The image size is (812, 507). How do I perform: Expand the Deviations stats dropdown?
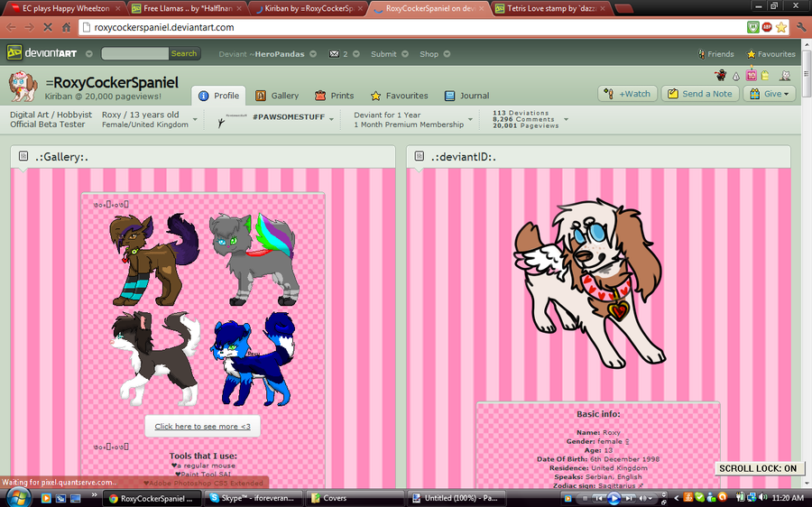click(x=566, y=120)
